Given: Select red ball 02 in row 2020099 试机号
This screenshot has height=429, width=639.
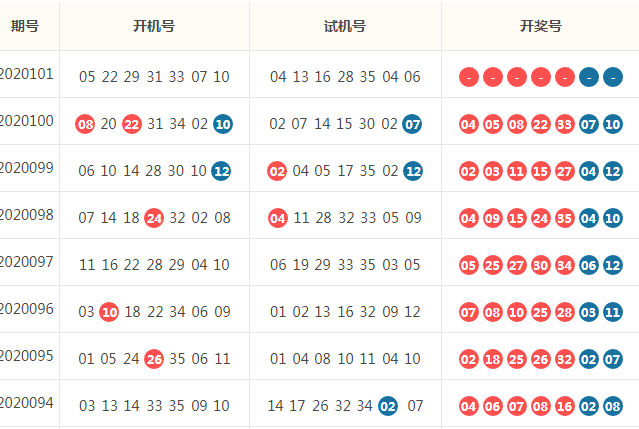Looking at the screenshot, I should pos(277,171).
